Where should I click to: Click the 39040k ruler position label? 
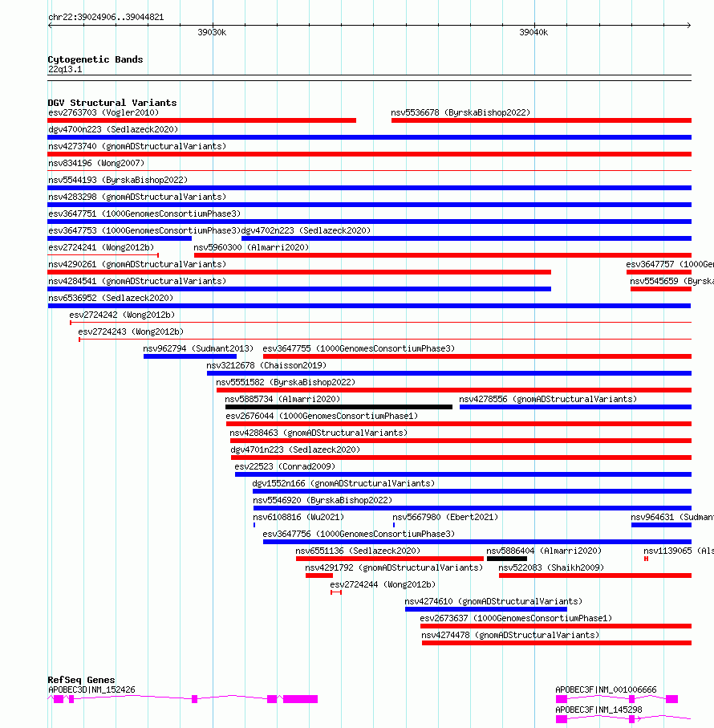click(x=533, y=32)
